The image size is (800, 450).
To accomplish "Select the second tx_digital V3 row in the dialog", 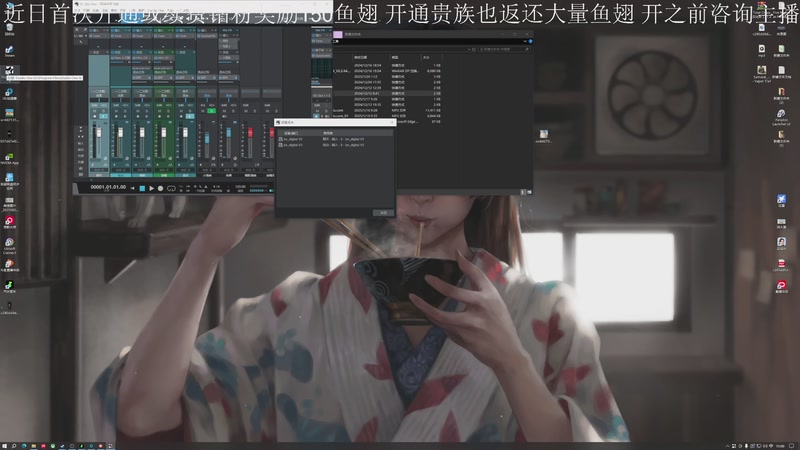I will coord(335,145).
